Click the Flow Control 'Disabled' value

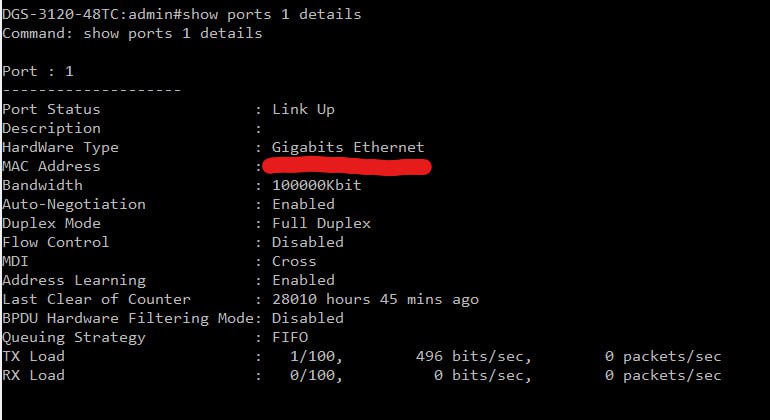[308, 242]
